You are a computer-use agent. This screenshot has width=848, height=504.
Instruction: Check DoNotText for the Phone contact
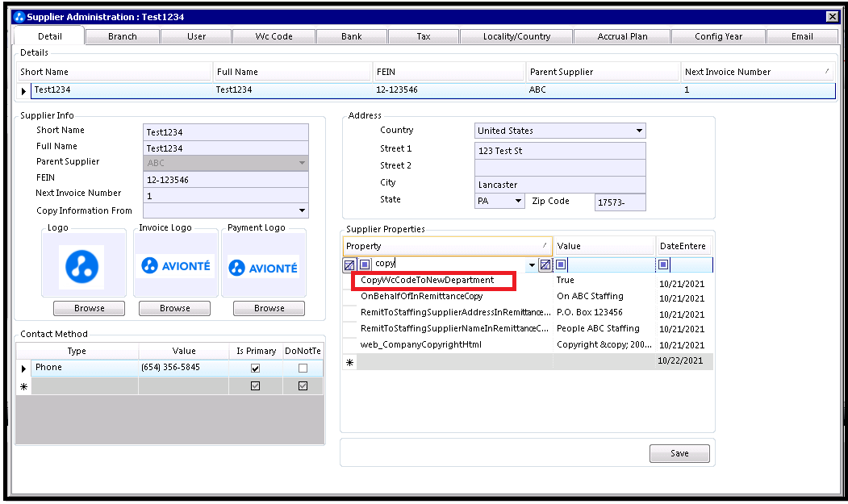[x=303, y=369]
